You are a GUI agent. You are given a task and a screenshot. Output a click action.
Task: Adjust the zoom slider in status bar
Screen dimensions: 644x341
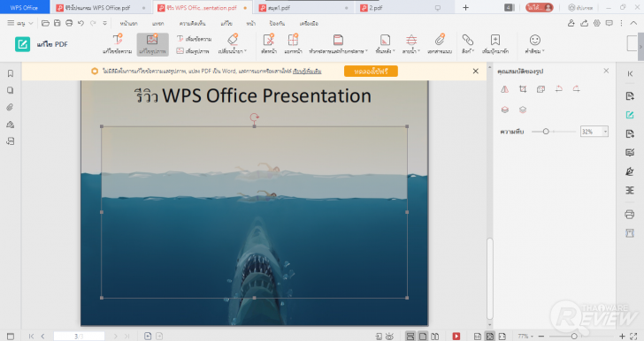coord(574,336)
